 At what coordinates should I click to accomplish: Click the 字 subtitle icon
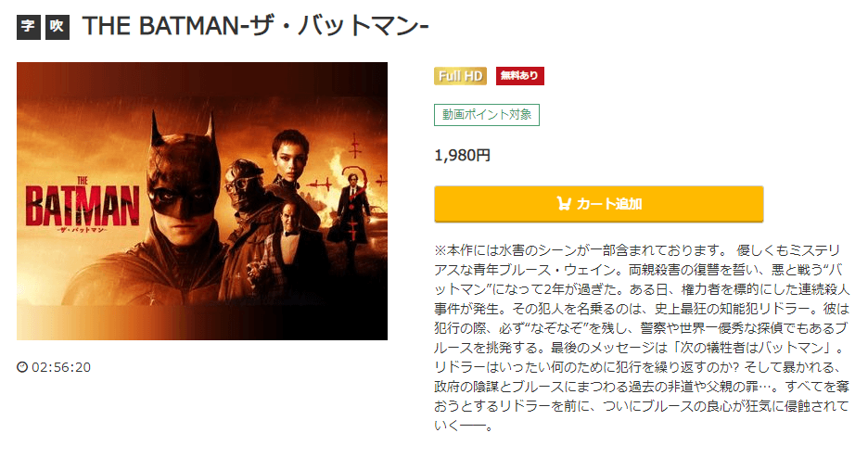28,27
